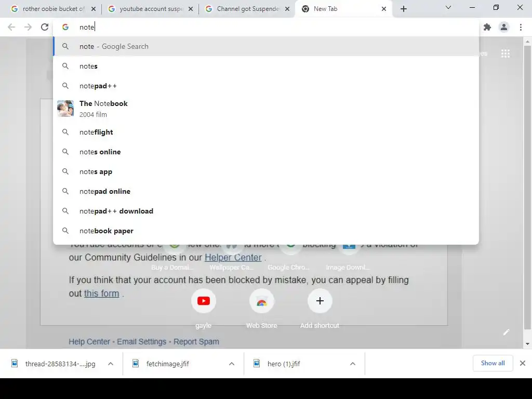Open the tab search chevron

[x=448, y=7]
